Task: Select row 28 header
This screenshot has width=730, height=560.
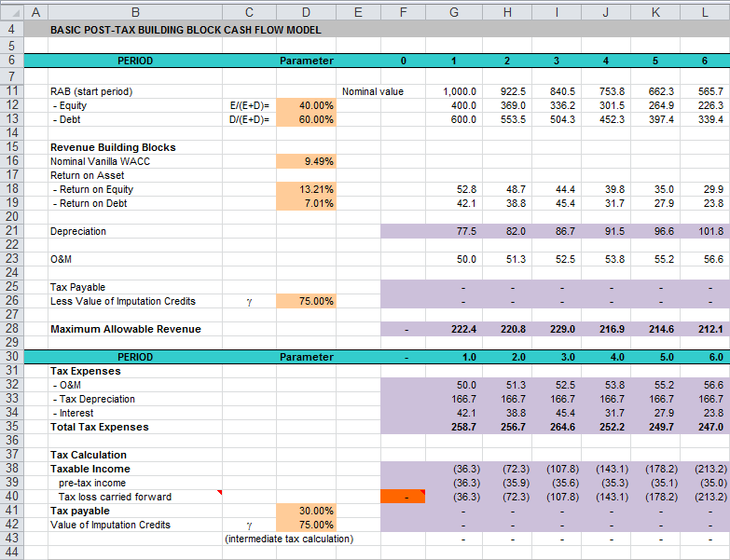Action: 11,329
